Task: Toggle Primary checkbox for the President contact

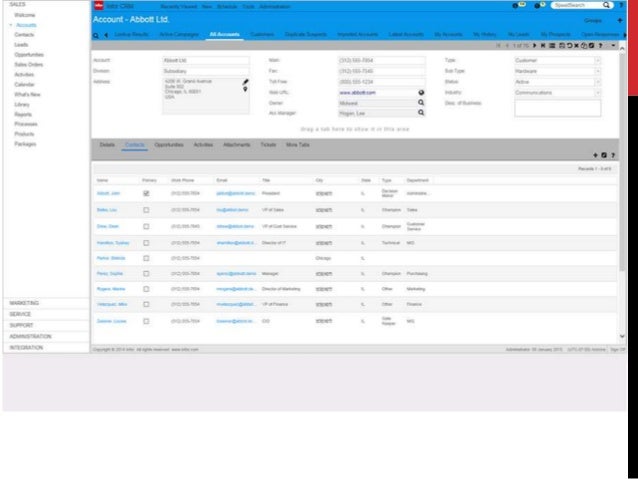Action: point(146,193)
